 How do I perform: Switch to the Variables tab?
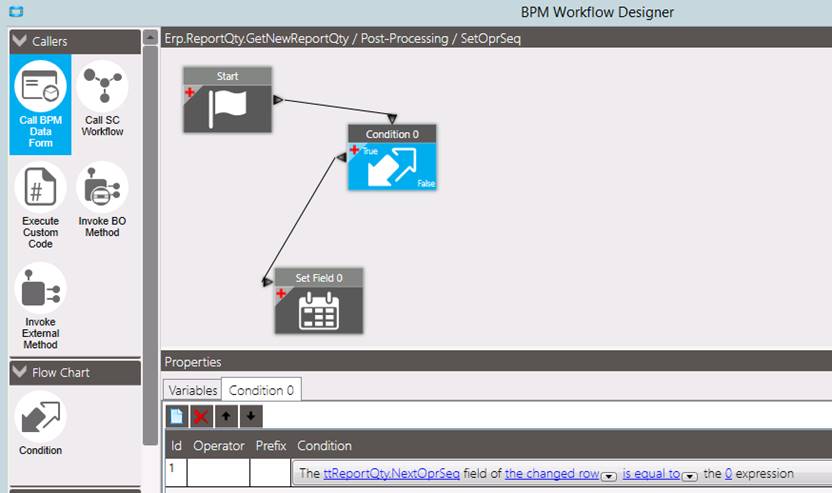[193, 390]
